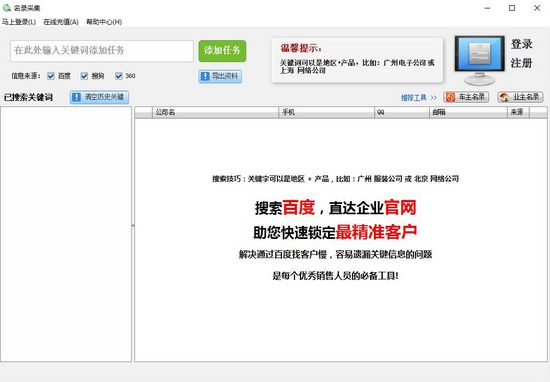Viewport: 550px width, 382px height.
Task: Maximize the 名录采集 window
Action: tap(512, 8)
